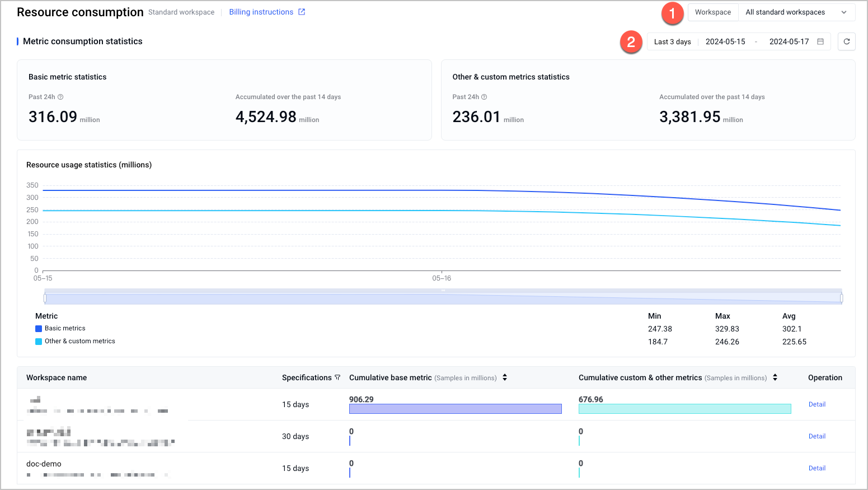Screen dimensions: 868x490
Task: Open the All standard workspaces dropdown
Action: [796, 12]
